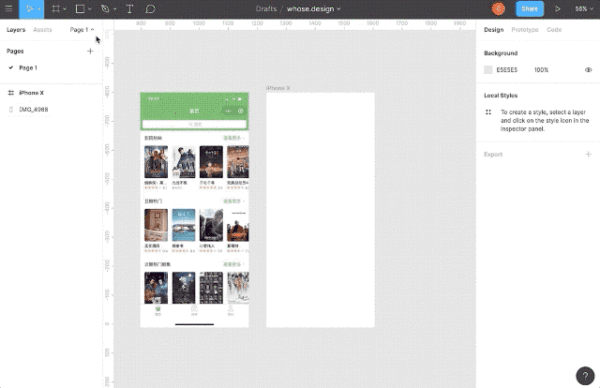Image resolution: width=600 pixels, height=388 pixels.
Task: Click the first movie poster in top row
Action: tap(156, 162)
